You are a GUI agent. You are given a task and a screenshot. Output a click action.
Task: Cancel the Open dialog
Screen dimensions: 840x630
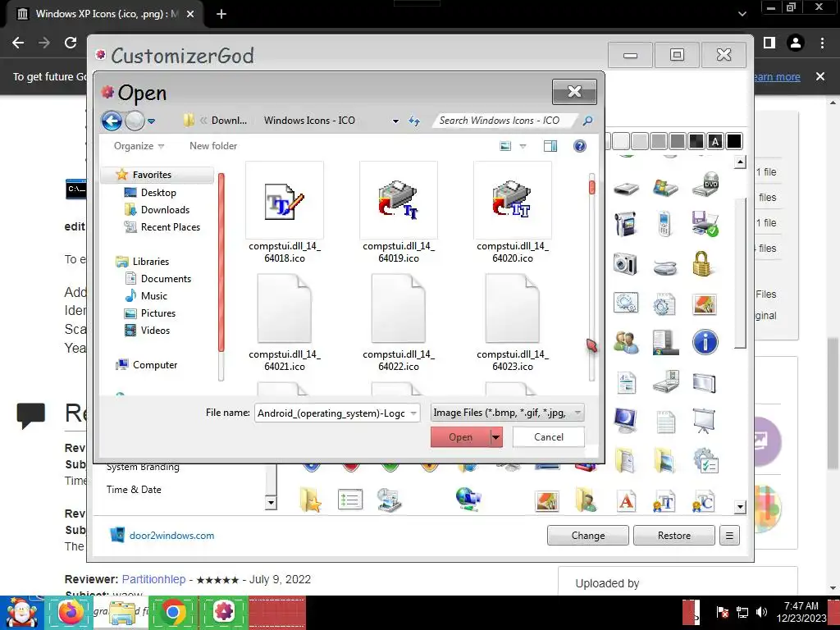(549, 437)
